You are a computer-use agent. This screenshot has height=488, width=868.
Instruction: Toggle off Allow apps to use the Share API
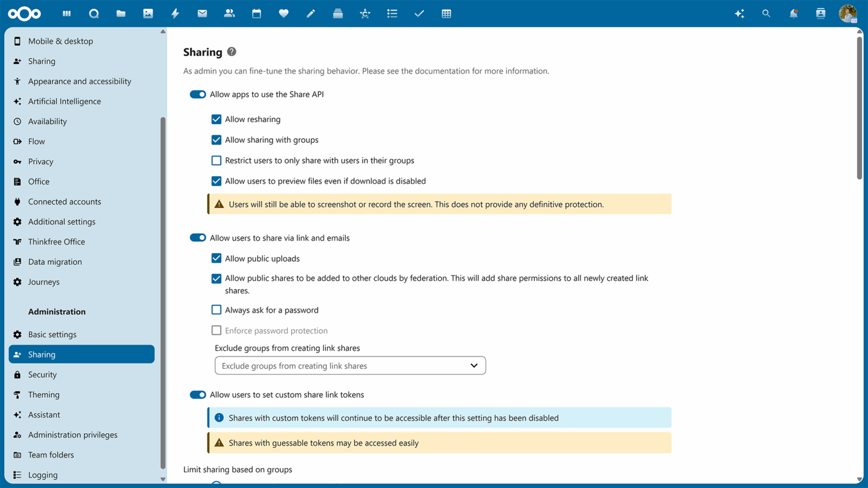pos(198,94)
